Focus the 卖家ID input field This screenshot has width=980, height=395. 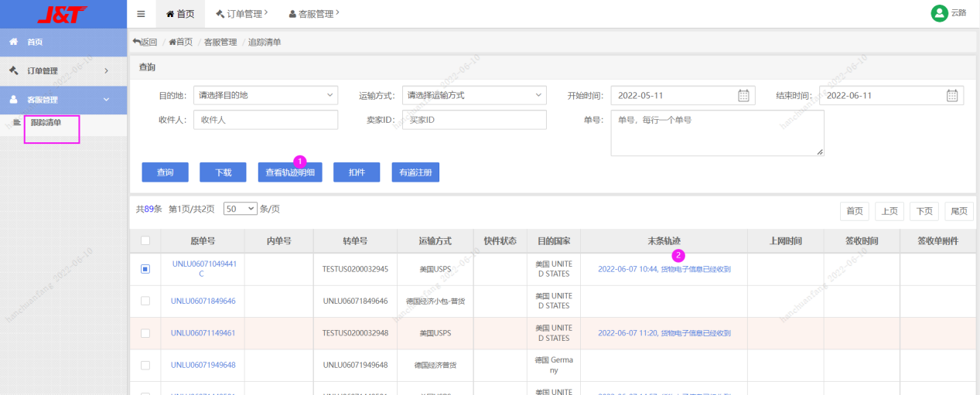474,120
